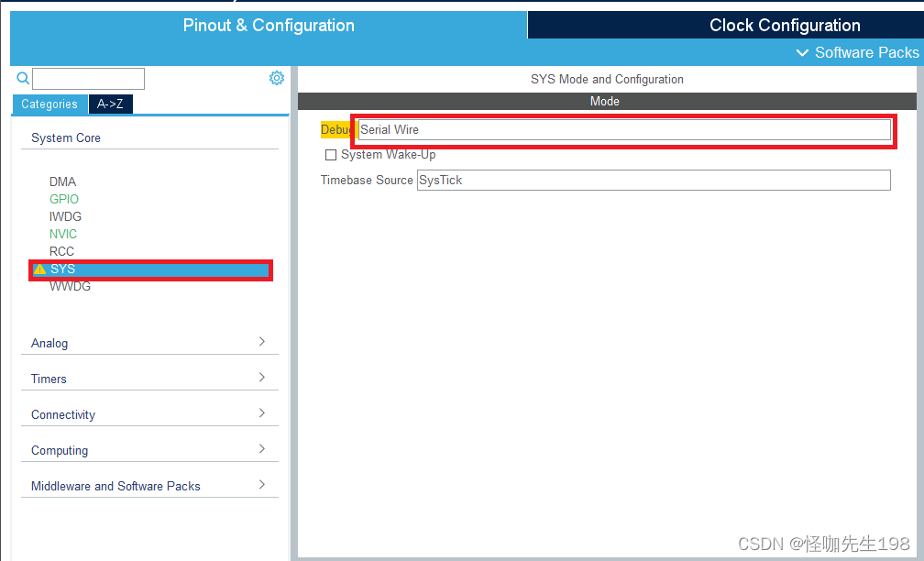Expand the Connectivity category
The image size is (924, 561).
coord(149,414)
